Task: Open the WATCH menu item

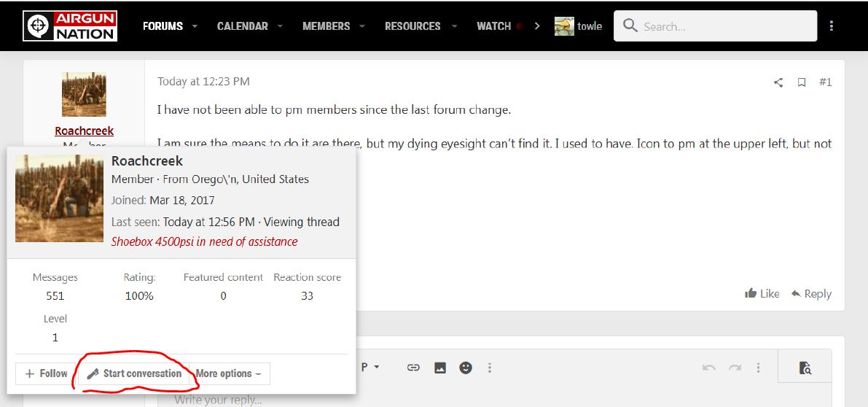Action: click(494, 26)
